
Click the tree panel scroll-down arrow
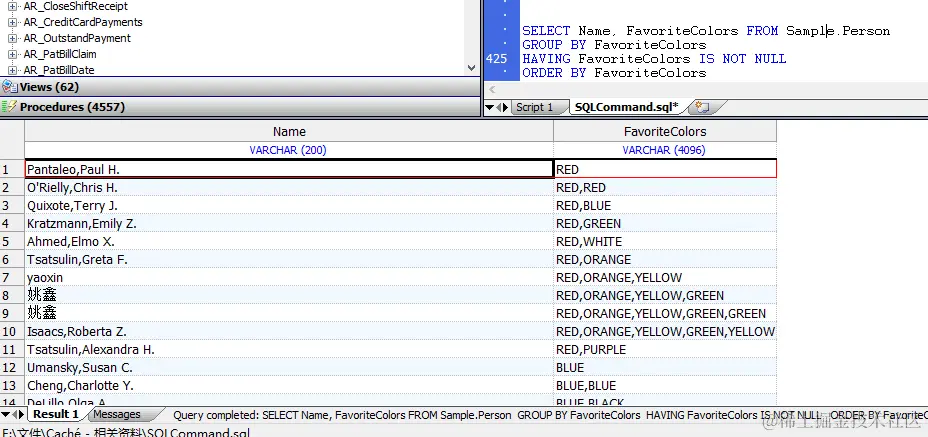[x=472, y=68]
